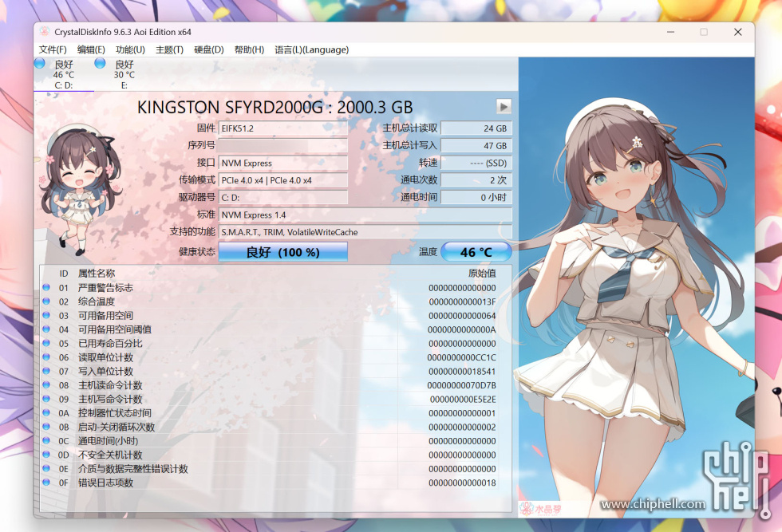The height and width of the screenshot is (532, 782).
Task: Click status dot of 严重警告标志 row
Action: pos(46,287)
